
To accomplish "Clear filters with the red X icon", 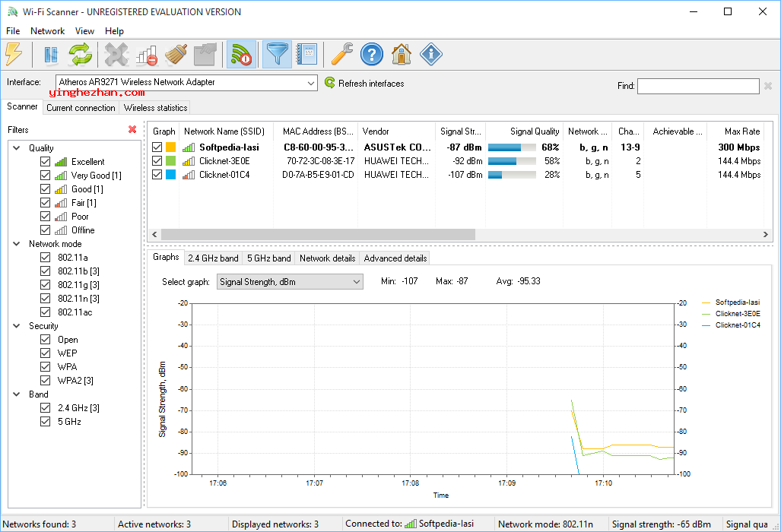I will tap(132, 129).
